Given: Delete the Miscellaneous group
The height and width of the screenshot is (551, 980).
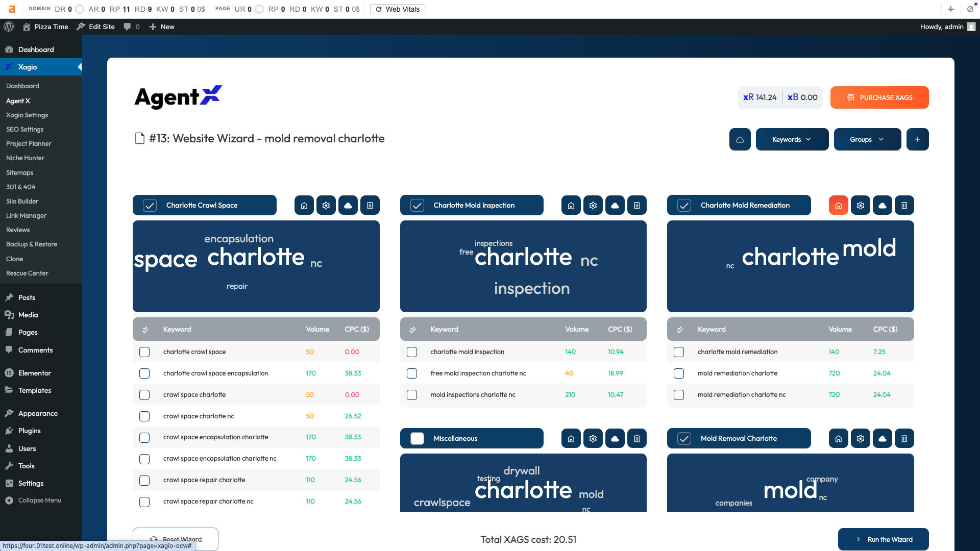Looking at the screenshot, I should pyautogui.click(x=637, y=438).
